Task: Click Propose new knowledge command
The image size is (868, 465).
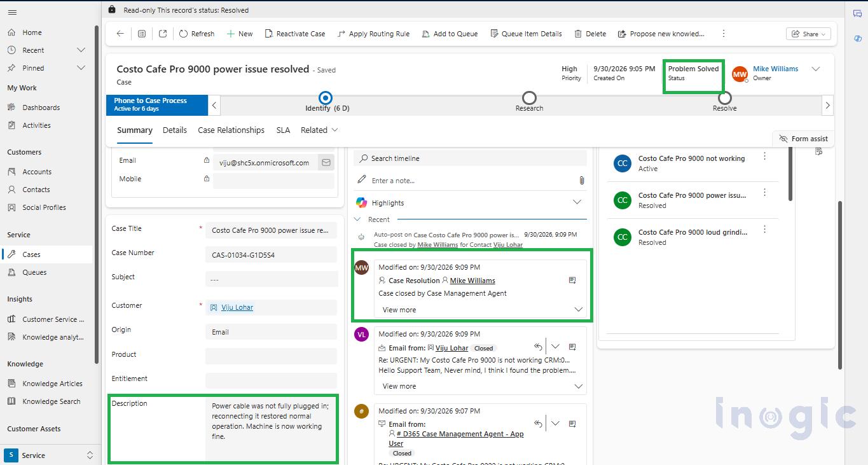Action: click(x=661, y=34)
